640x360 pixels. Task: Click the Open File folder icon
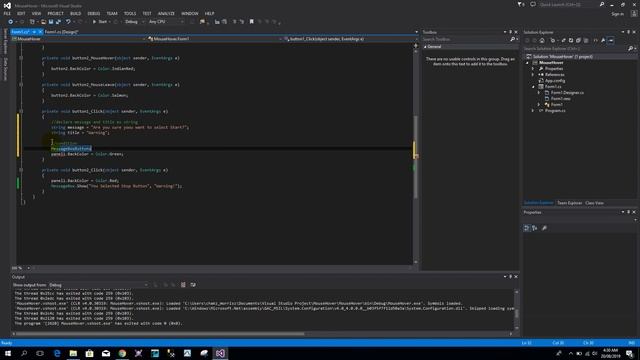click(x=43, y=22)
